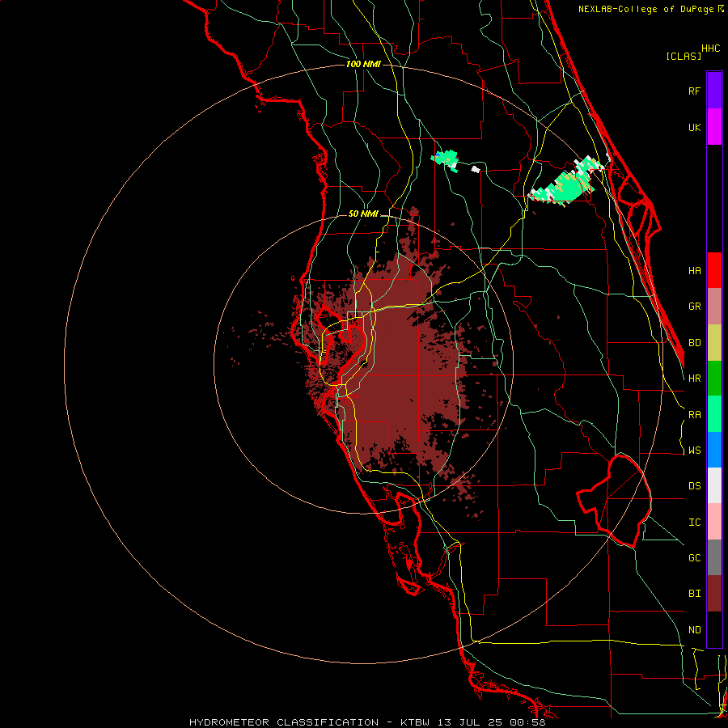728x728 pixels.
Task: Click the WS blue legend swatch
Action: coord(714,450)
